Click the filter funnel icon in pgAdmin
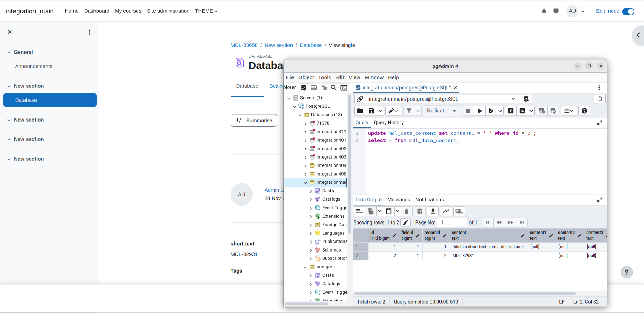 pyautogui.click(x=409, y=111)
